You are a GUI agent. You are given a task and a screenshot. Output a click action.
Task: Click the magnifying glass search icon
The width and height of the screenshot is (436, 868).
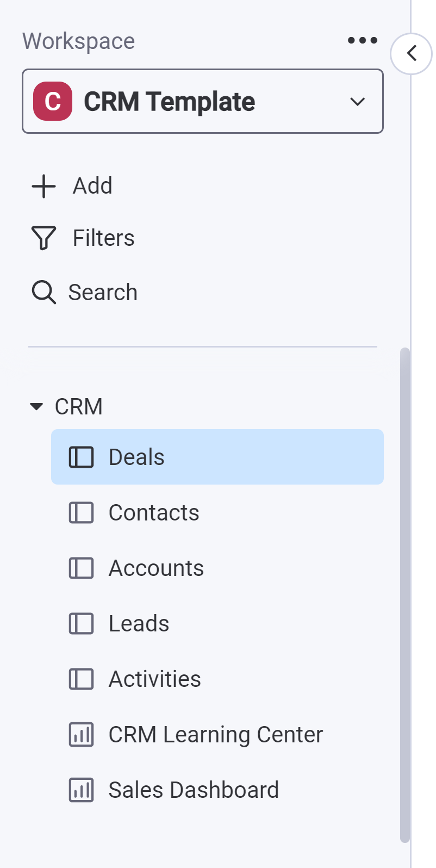pos(43,292)
